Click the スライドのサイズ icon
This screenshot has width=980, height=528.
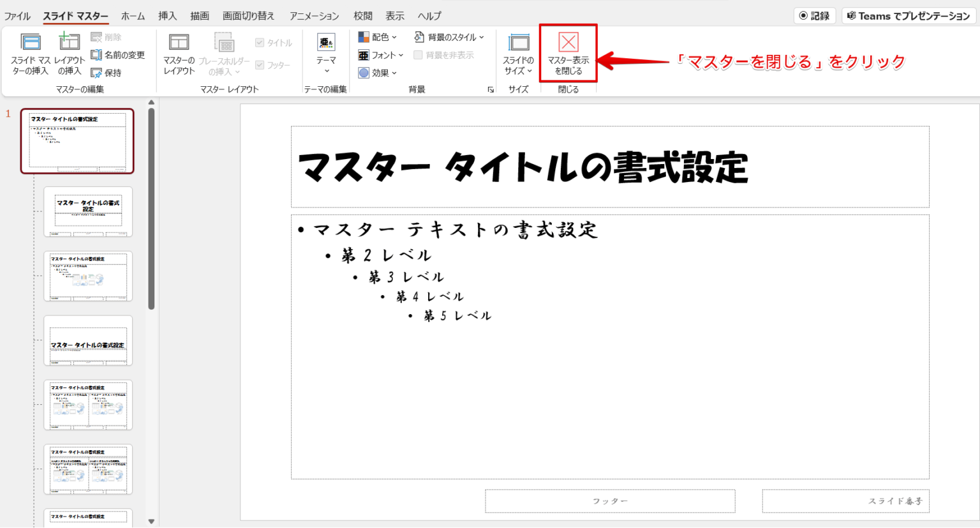click(x=518, y=43)
